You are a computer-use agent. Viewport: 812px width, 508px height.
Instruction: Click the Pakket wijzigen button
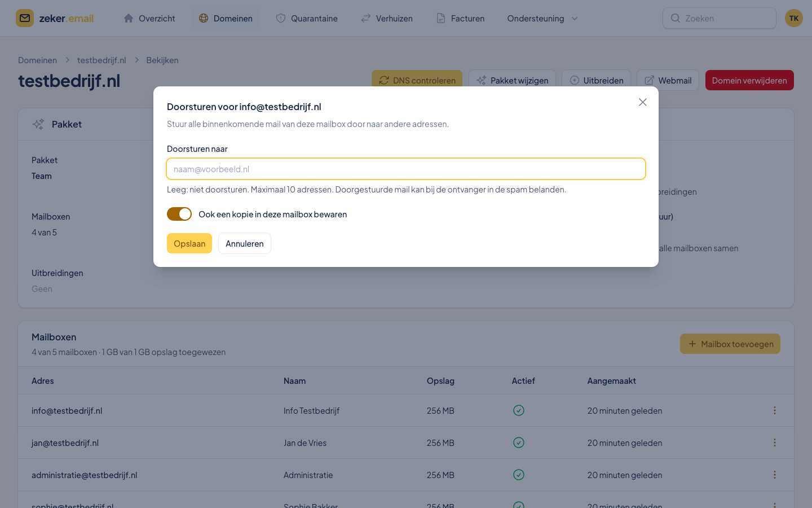[512, 80]
